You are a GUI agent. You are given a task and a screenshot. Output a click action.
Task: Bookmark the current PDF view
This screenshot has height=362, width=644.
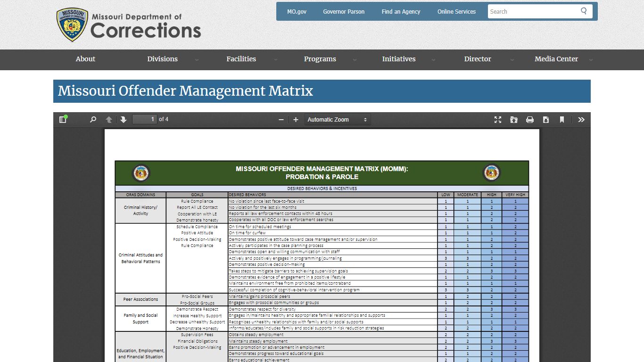click(x=562, y=120)
